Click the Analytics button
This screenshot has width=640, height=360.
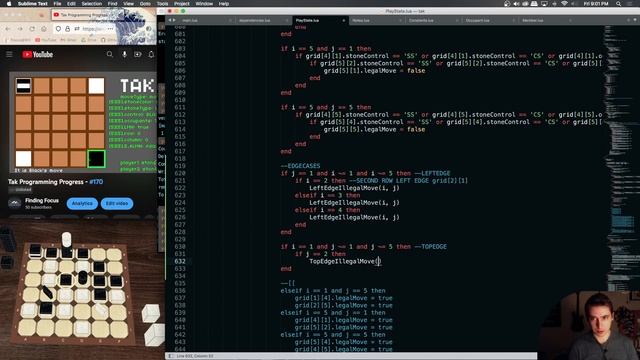tap(82, 203)
